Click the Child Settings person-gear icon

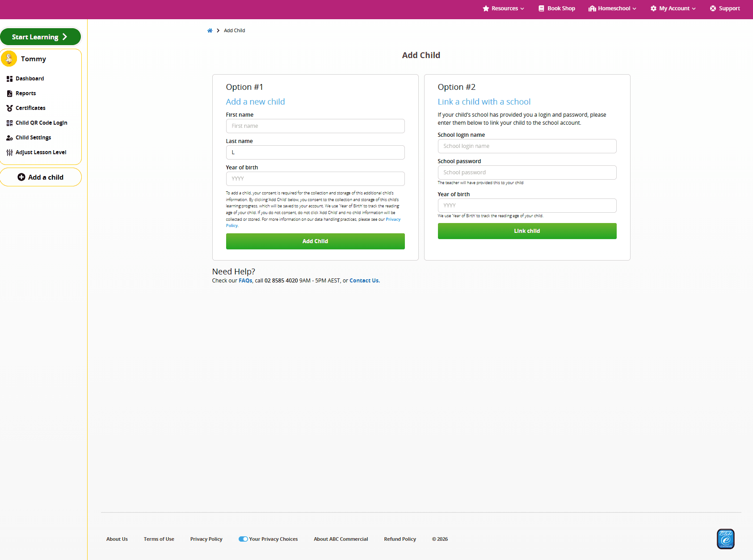pyautogui.click(x=9, y=138)
